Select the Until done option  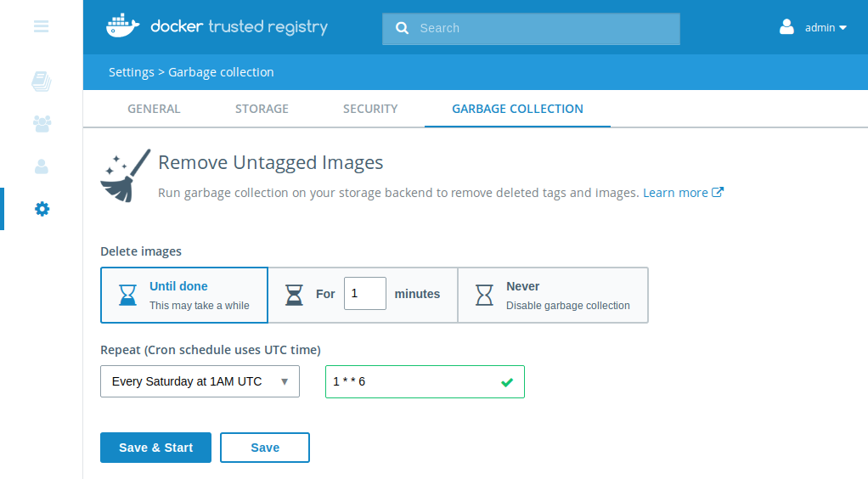[x=184, y=295]
